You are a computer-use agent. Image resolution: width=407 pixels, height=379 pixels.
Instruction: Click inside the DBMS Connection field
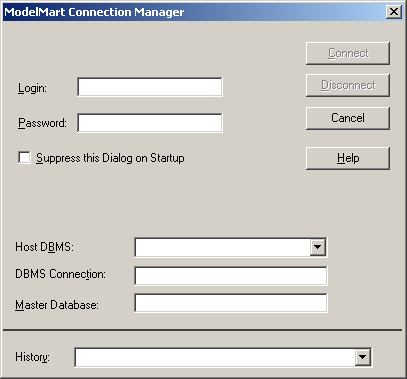click(x=231, y=276)
